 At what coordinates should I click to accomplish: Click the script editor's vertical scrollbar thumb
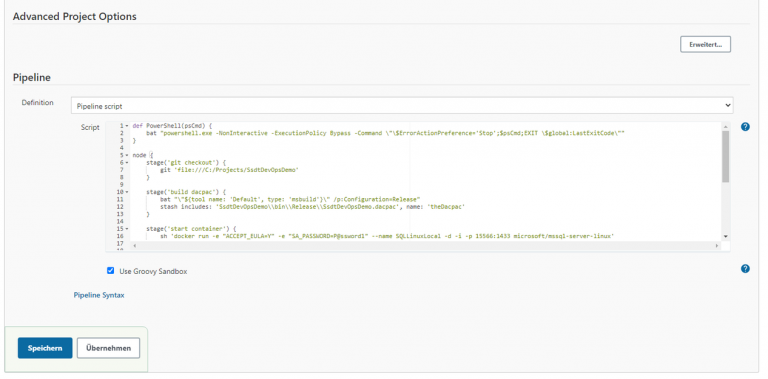(726, 156)
